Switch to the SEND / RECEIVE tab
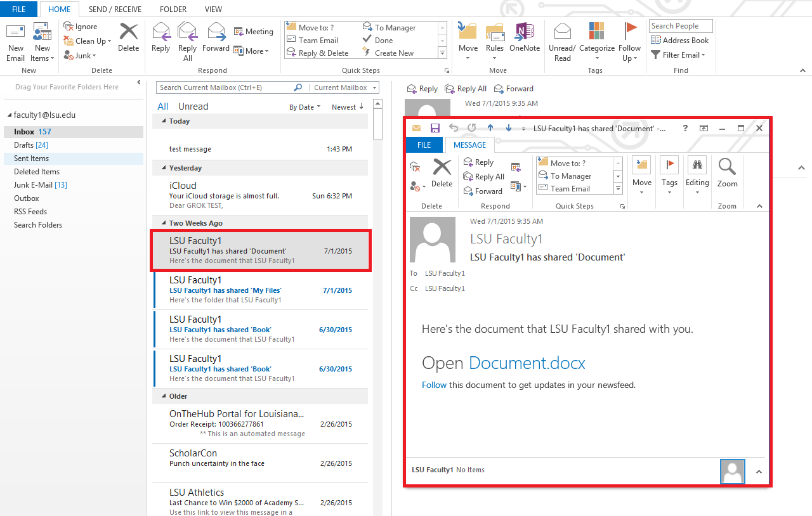Image resolution: width=812 pixels, height=516 pixels. click(x=115, y=10)
